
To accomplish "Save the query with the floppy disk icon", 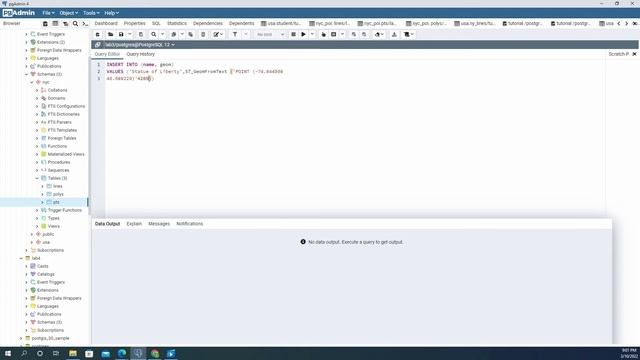I will [x=121, y=35].
